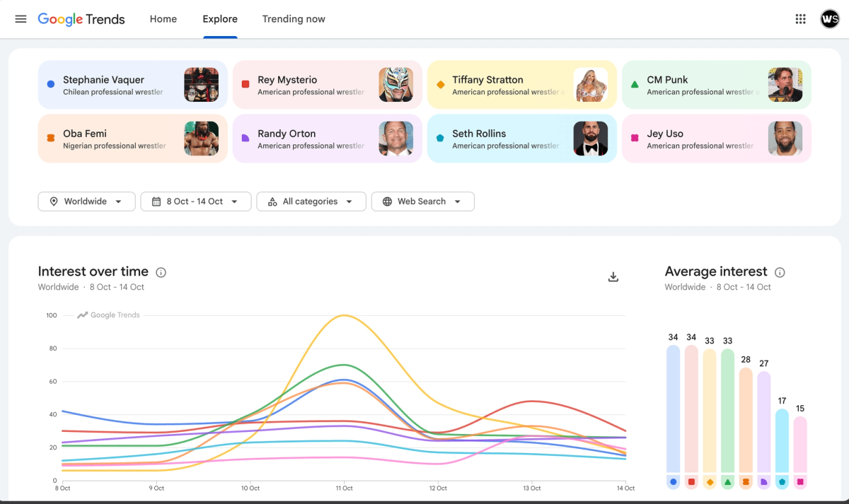849x504 pixels.
Task: Open the Web Search type dropdown
Action: tap(423, 201)
